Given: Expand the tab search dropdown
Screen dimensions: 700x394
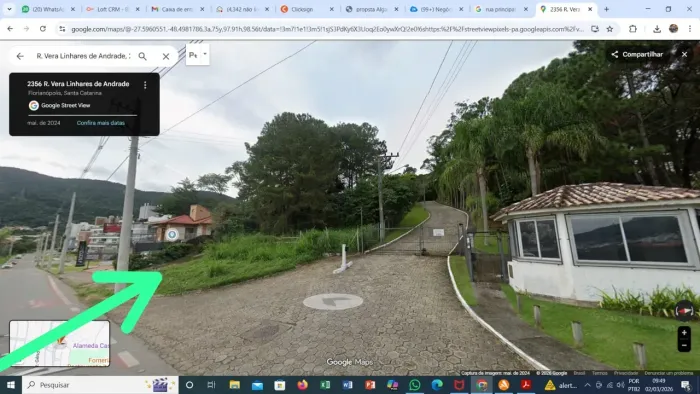Looking at the screenshot, I should click(9, 9).
